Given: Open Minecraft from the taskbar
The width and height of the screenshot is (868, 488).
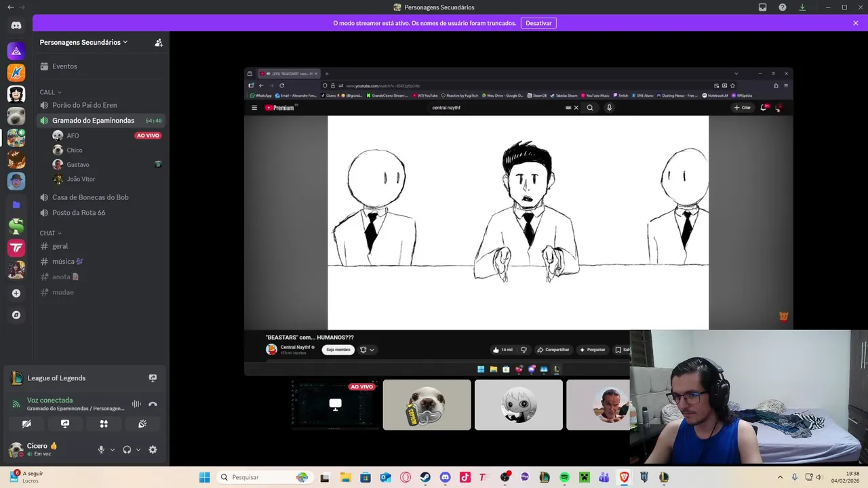Looking at the screenshot, I should point(584,477).
